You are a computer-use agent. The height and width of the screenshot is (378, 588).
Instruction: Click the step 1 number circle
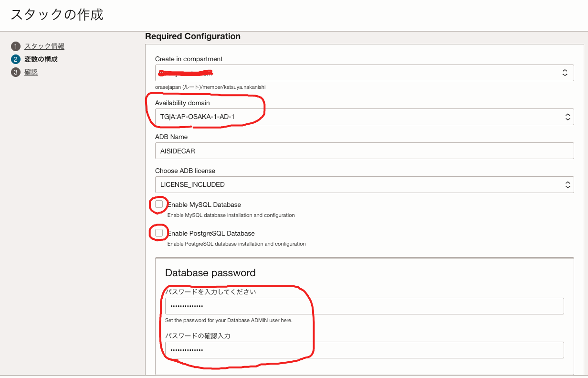click(16, 46)
